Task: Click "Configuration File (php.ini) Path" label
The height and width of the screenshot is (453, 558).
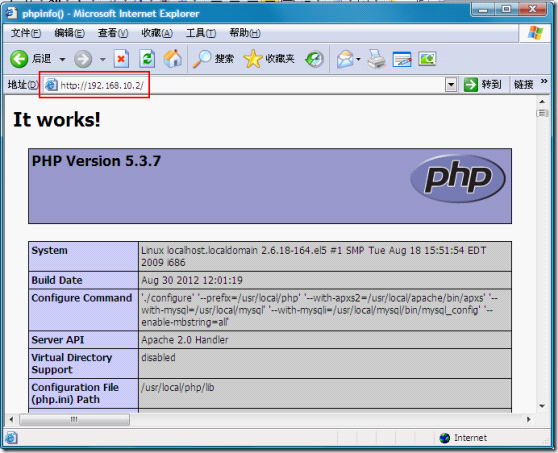Action: (x=75, y=393)
